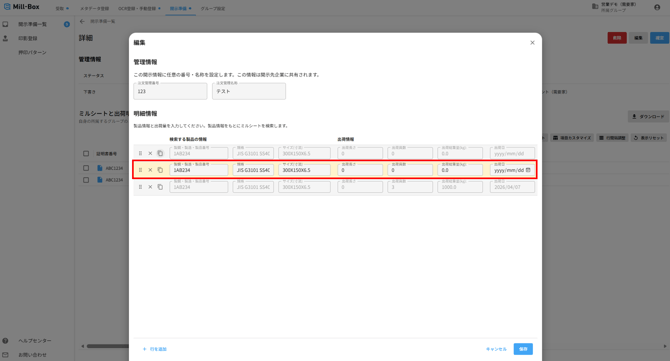This screenshot has width=670, height=361.
Task: Delete the first detail row with X
Action: point(150,153)
